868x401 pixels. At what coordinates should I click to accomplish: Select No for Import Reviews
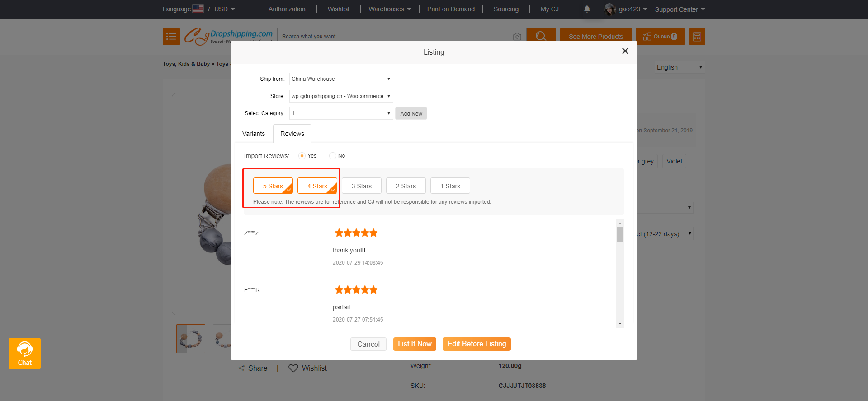click(333, 156)
